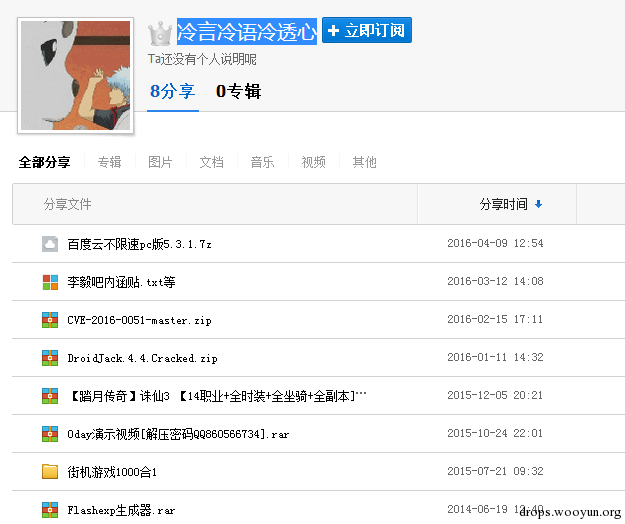Click the blue sort arrow icon
Screen dimensions: 625x524
[539, 204]
